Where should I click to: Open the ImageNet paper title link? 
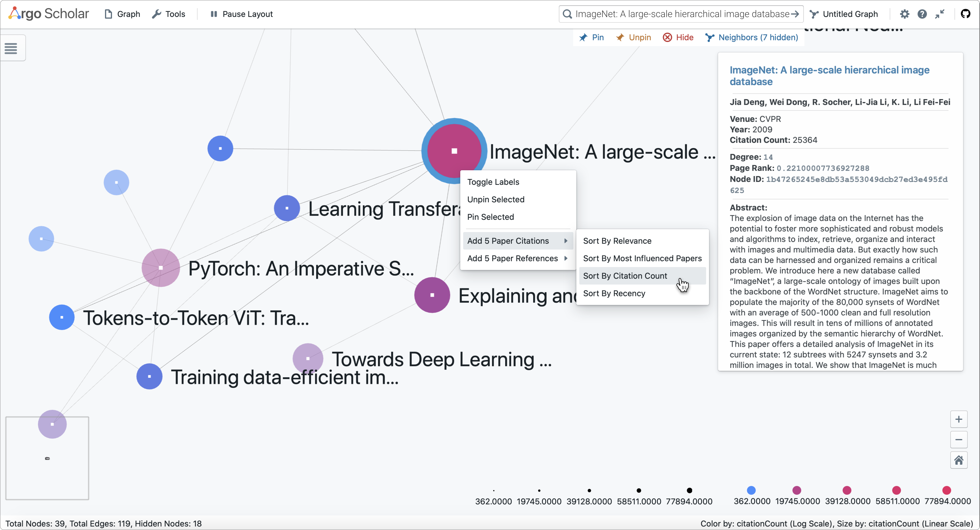pyautogui.click(x=829, y=76)
